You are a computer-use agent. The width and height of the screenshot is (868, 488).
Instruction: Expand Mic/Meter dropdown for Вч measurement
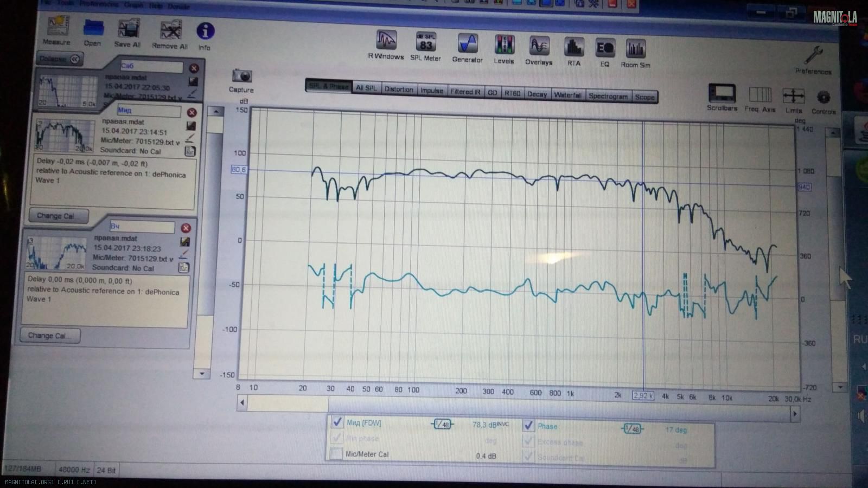click(x=171, y=259)
